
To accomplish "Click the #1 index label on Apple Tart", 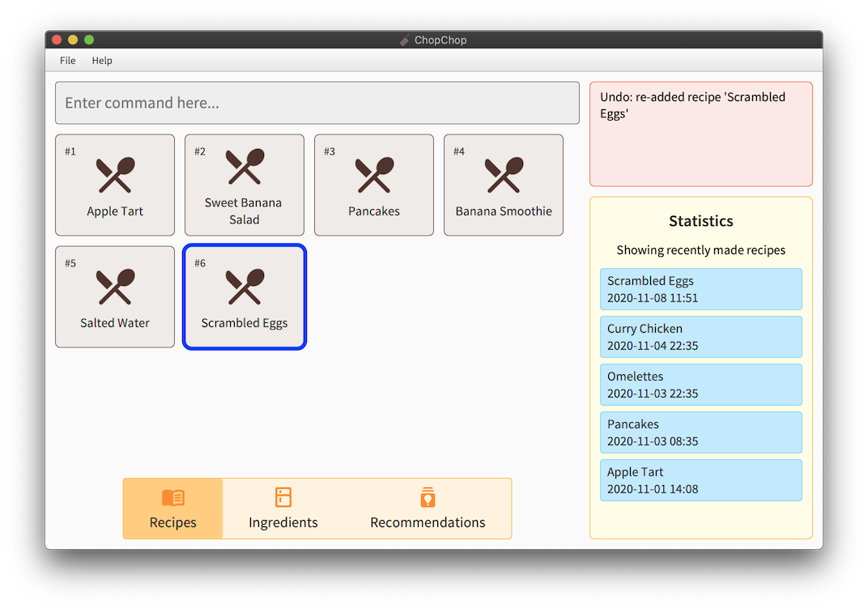I will (x=70, y=151).
